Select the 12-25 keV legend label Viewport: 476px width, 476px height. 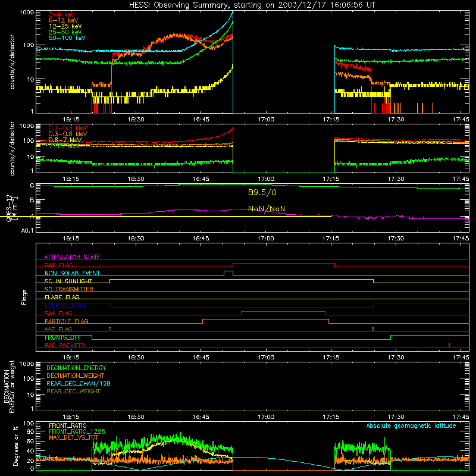pos(65,26)
